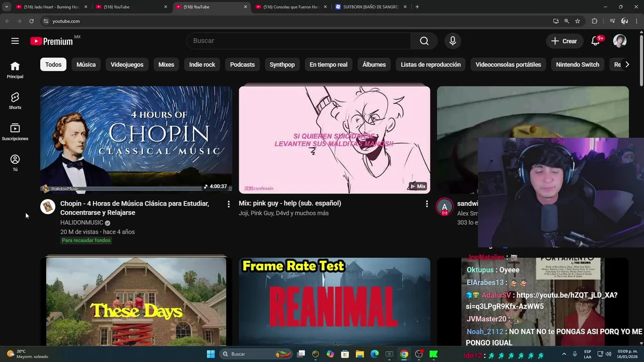Open File Explorer from the taskbar
The height and width of the screenshot is (362, 644).
[x=360, y=354]
